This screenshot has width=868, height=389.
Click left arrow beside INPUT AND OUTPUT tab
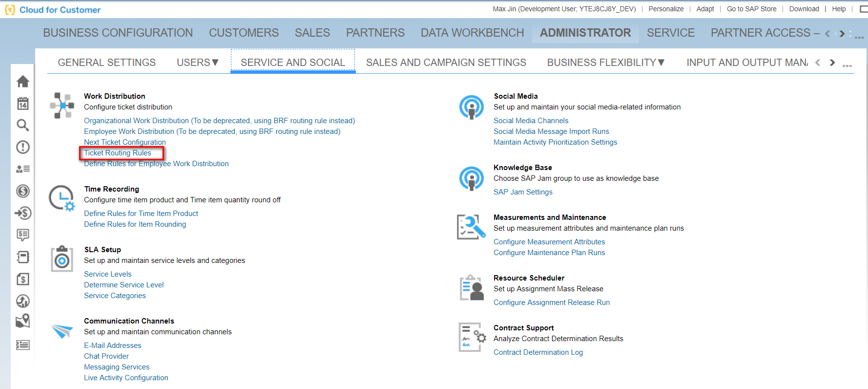pyautogui.click(x=818, y=63)
